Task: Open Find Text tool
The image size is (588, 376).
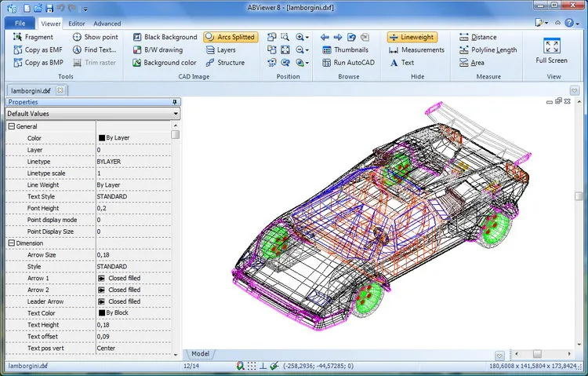Action: click(95, 49)
